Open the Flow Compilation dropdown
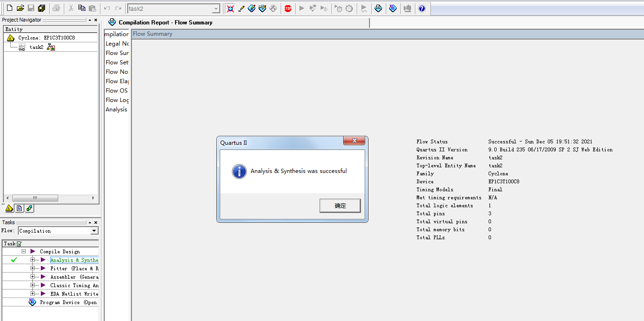Viewport: 644px width, 321px height. coord(94,231)
